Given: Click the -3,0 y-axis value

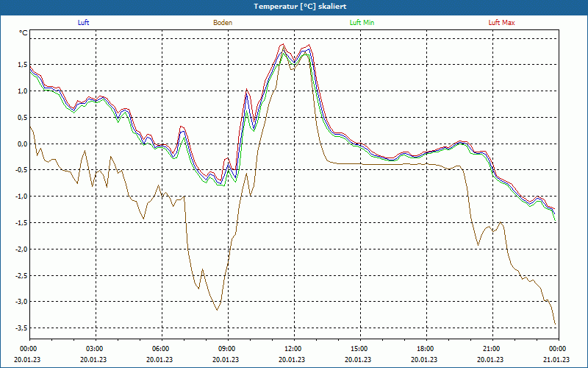Looking at the screenshot, I should coord(22,302).
